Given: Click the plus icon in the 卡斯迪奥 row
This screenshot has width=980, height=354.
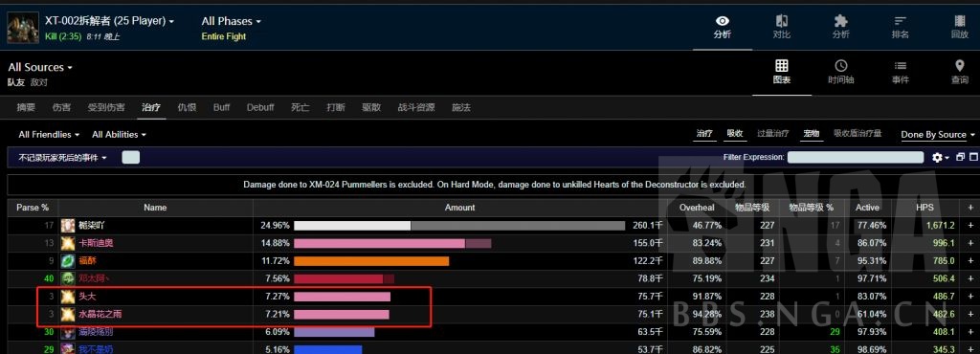Looking at the screenshot, I should [970, 243].
